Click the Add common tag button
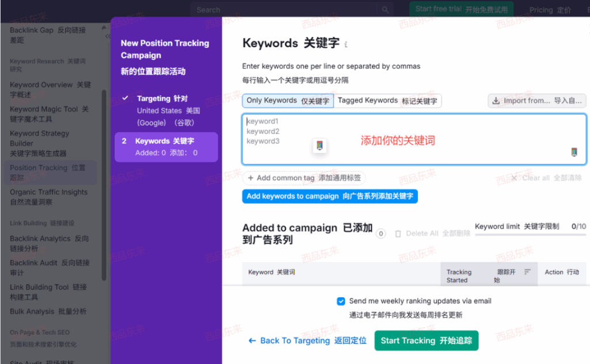This screenshot has width=590, height=364. tap(304, 178)
